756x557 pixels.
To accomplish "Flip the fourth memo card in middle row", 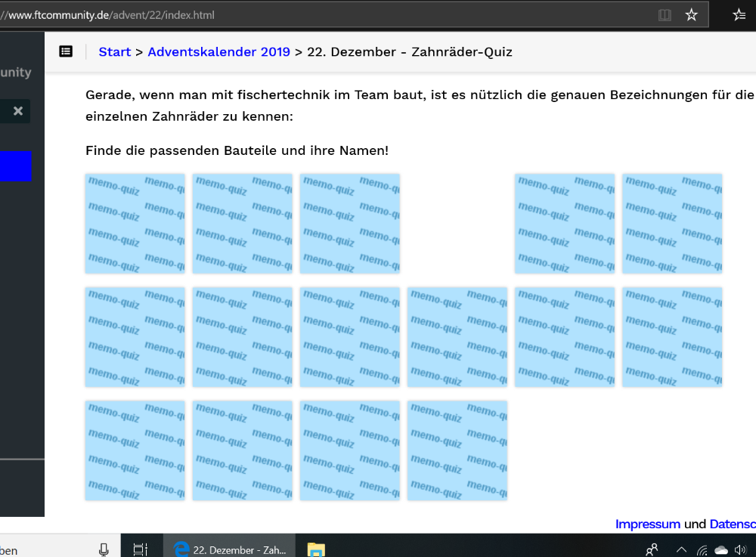I will [x=457, y=337].
